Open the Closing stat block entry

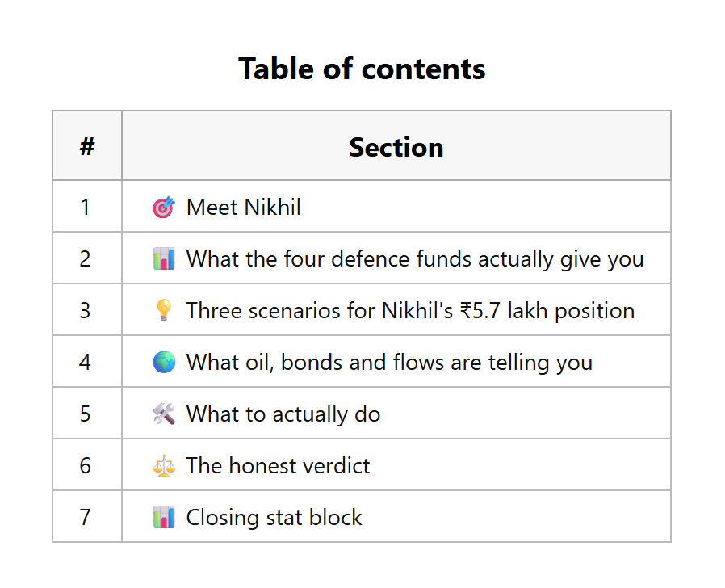274,517
